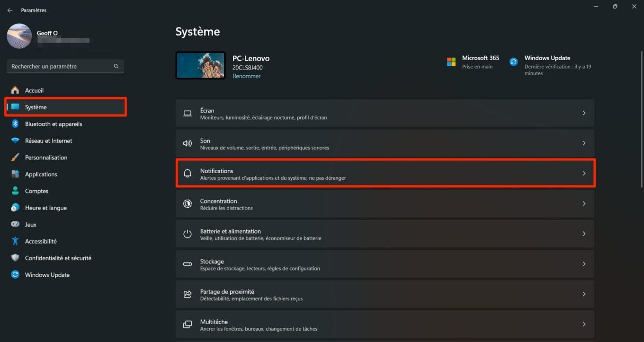
Task: Click Veille, utilisation de batterie description
Action: click(260, 238)
